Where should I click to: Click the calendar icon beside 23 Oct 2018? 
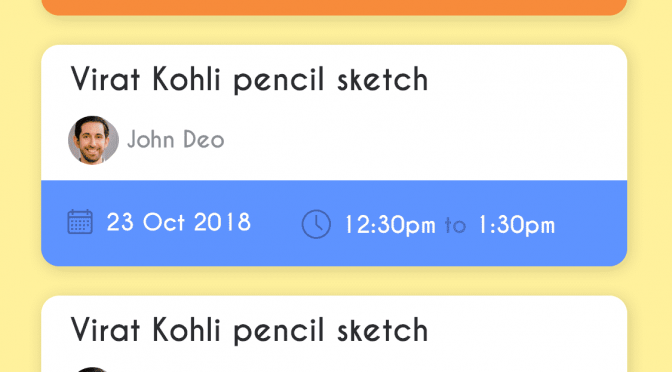click(x=80, y=222)
